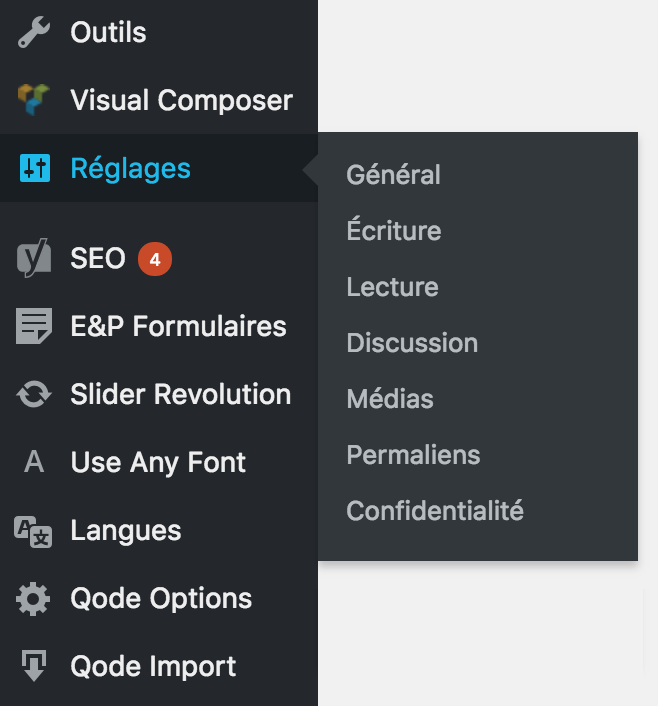Click the E&P Formulaires form icon

[x=34, y=327]
